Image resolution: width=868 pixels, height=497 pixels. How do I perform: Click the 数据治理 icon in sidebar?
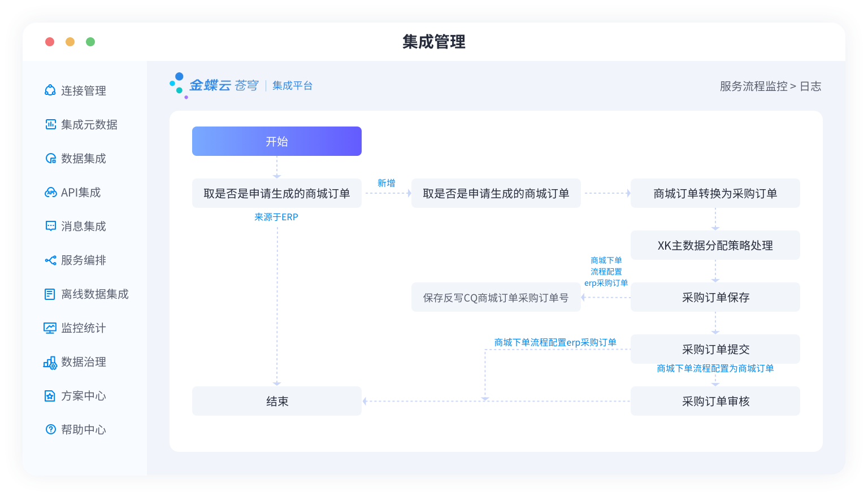50,362
